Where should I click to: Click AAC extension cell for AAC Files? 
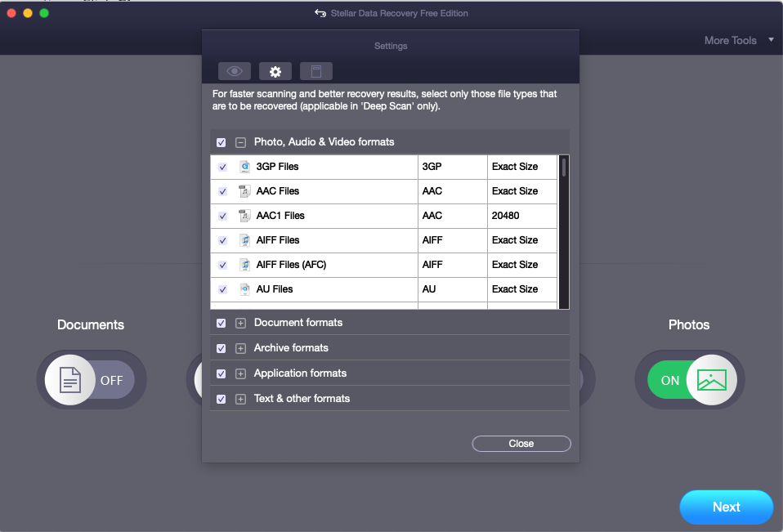pyautogui.click(x=453, y=191)
